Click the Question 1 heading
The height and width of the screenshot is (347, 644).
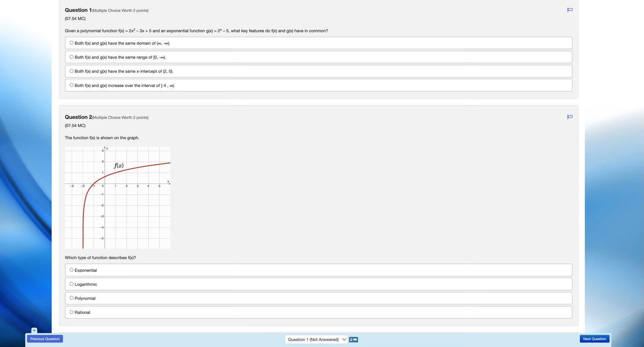[x=77, y=10]
